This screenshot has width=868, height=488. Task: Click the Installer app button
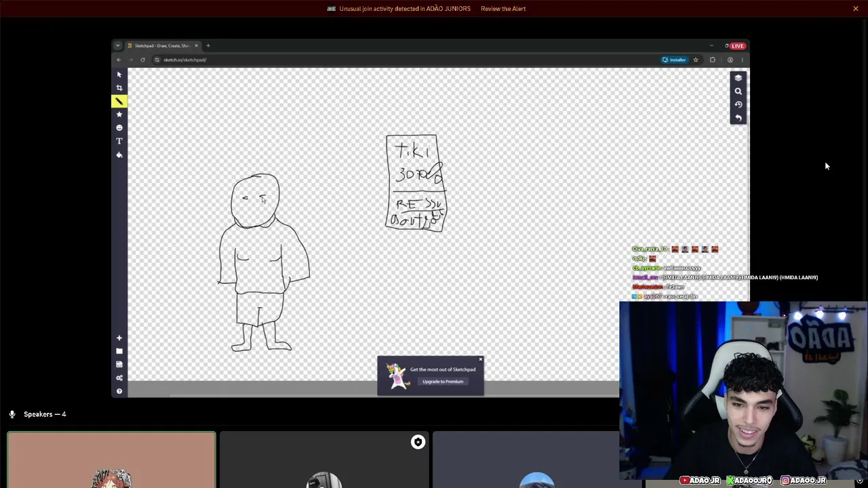pos(674,60)
